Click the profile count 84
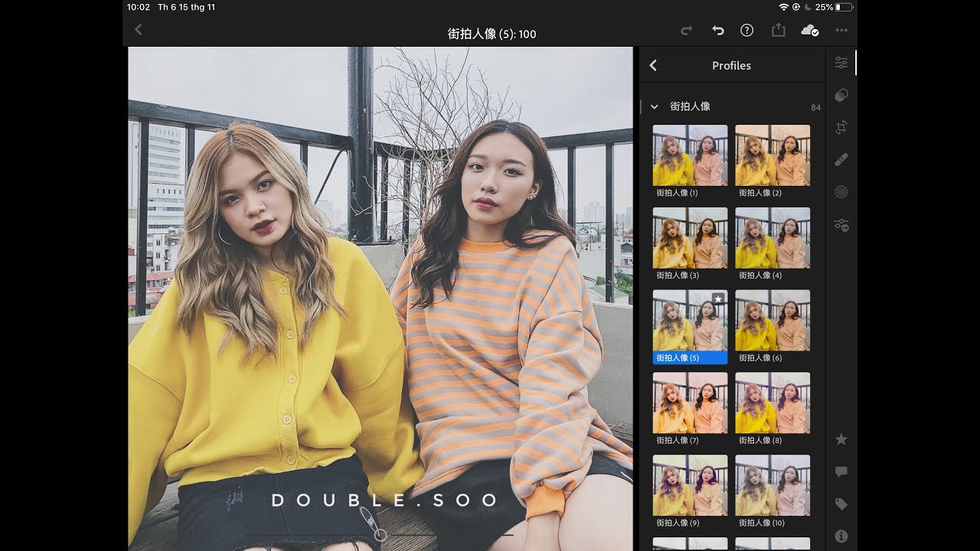 [815, 108]
